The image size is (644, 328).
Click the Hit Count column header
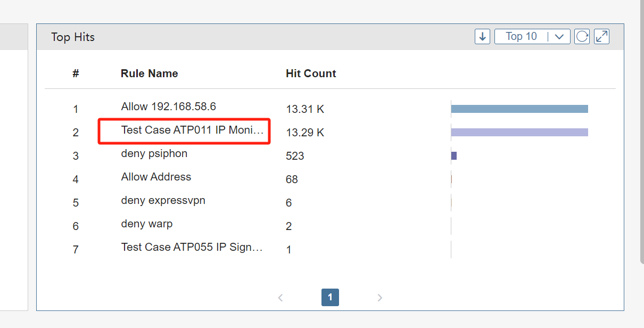tap(311, 73)
